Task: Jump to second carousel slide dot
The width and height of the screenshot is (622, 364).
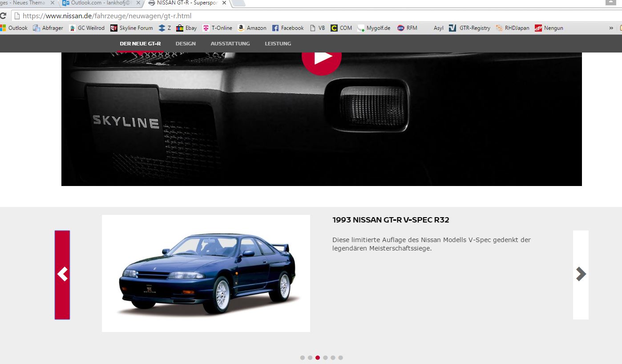Action: pyautogui.click(x=310, y=358)
